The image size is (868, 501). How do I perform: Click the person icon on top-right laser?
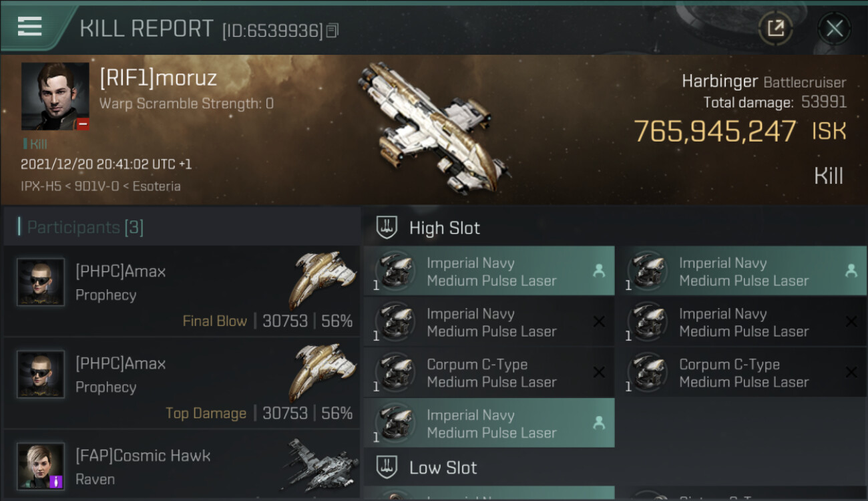851,271
